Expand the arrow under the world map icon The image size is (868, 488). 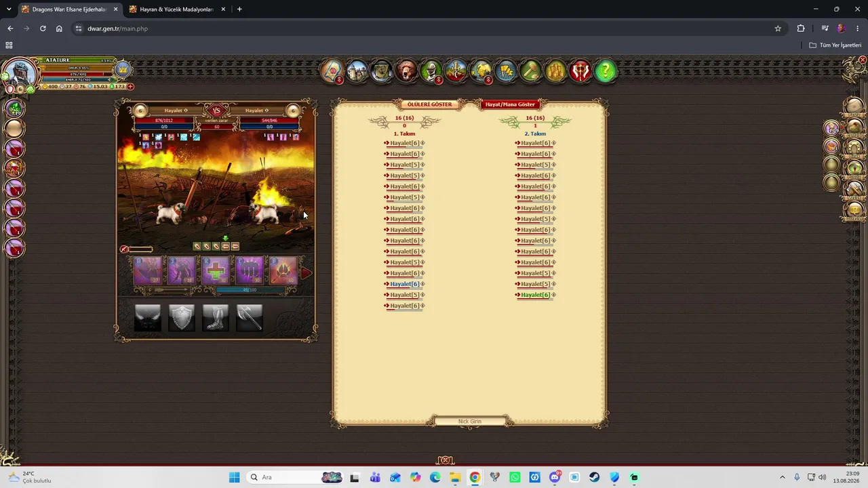(488, 80)
